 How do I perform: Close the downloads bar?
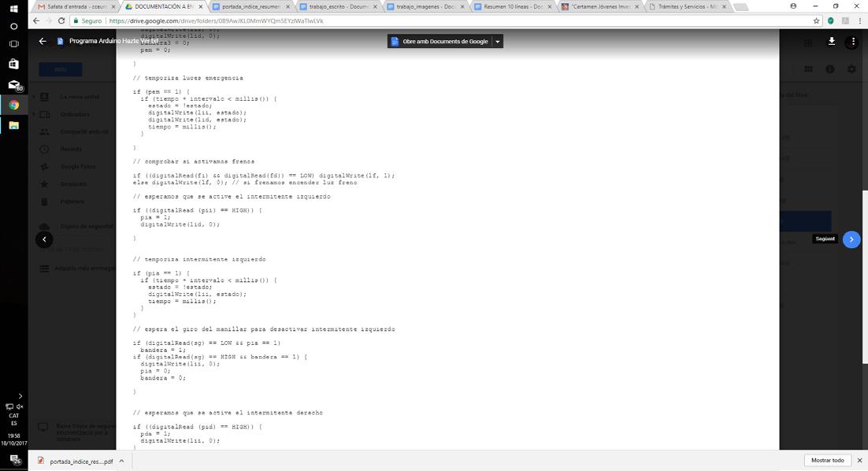pyautogui.click(x=859, y=461)
